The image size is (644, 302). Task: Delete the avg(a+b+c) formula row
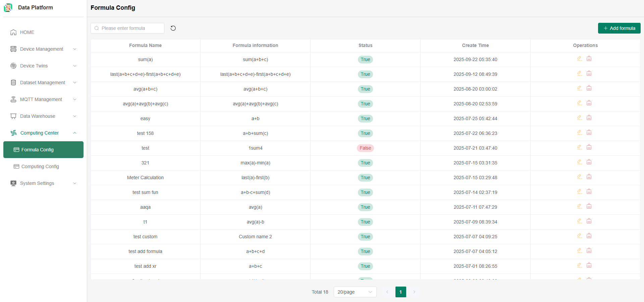589,88
